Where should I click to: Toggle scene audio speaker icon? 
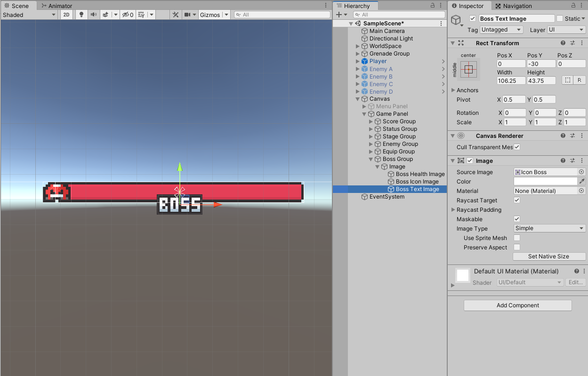click(93, 15)
